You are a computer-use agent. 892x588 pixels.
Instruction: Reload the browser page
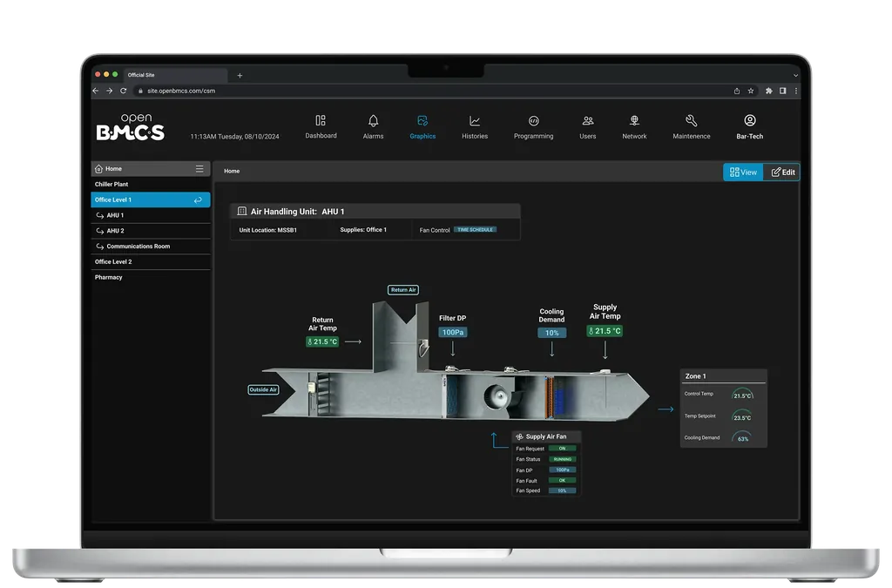[123, 91]
